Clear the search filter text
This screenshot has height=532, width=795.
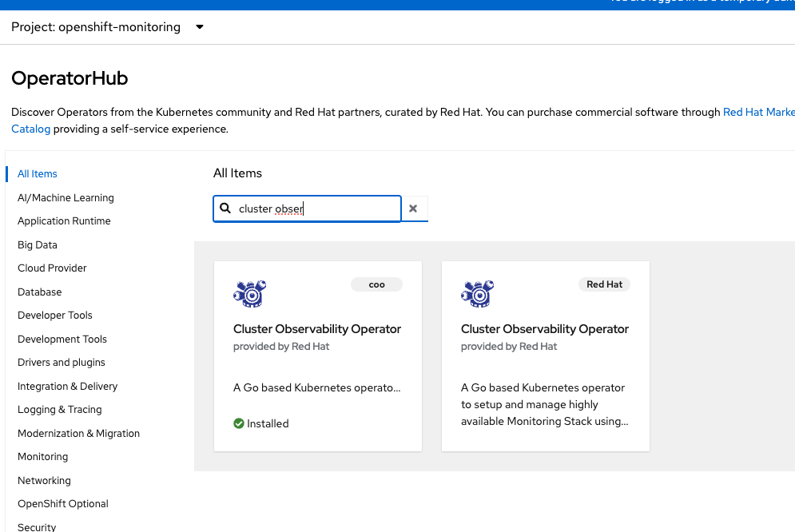pos(413,208)
